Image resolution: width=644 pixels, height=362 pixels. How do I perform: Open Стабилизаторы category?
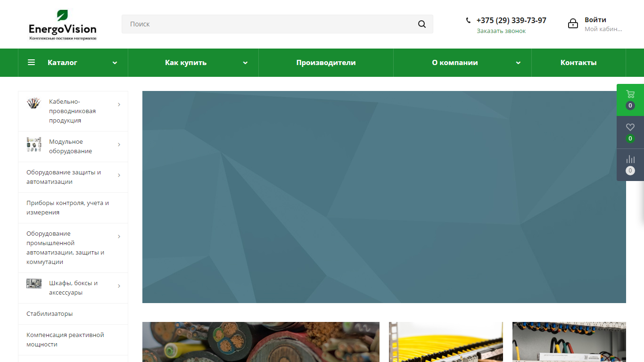coord(50,314)
